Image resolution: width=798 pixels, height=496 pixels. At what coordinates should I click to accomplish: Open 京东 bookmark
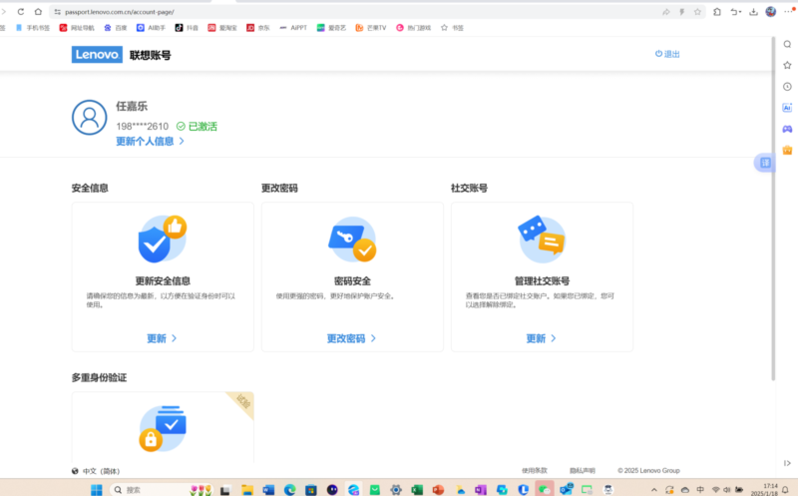(x=258, y=28)
